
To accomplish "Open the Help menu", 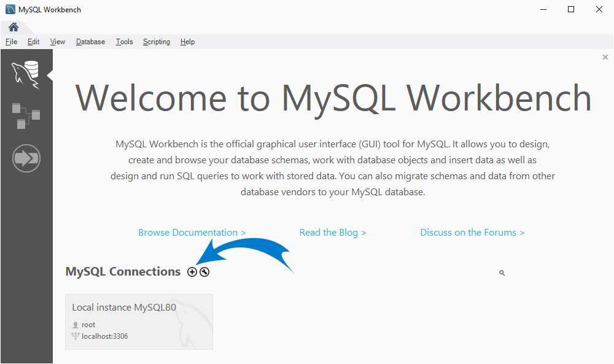I will coord(187,42).
